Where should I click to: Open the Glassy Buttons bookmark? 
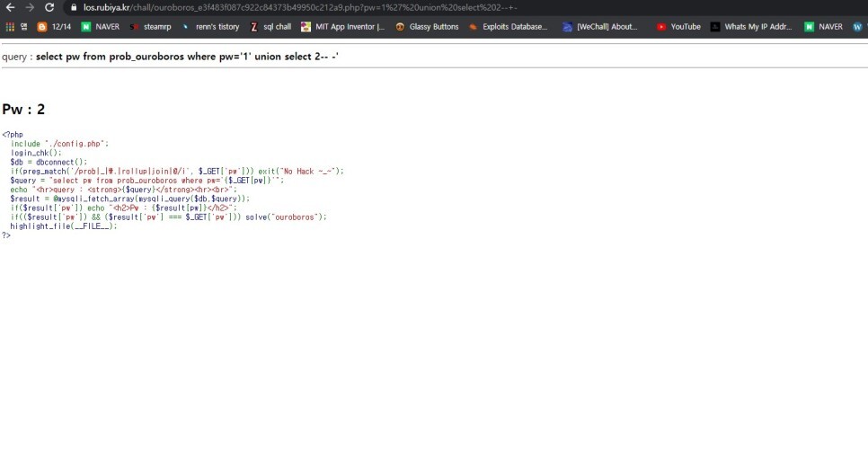tap(427, 27)
